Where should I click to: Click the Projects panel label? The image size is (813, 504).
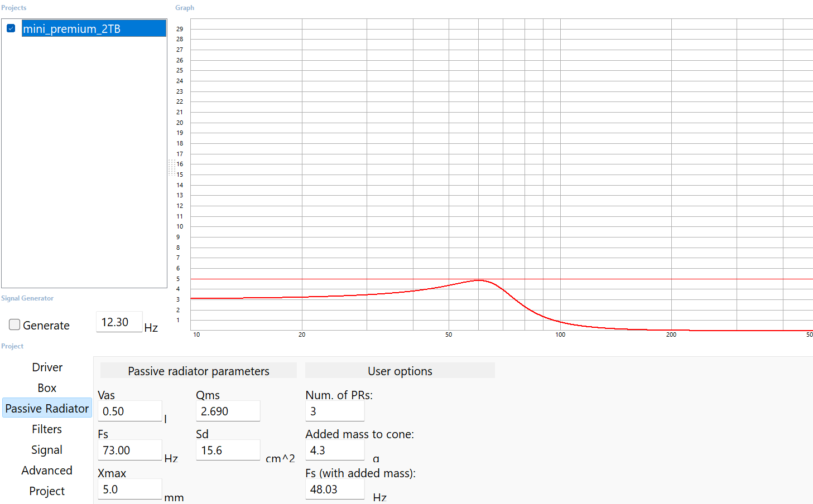pyautogui.click(x=14, y=8)
